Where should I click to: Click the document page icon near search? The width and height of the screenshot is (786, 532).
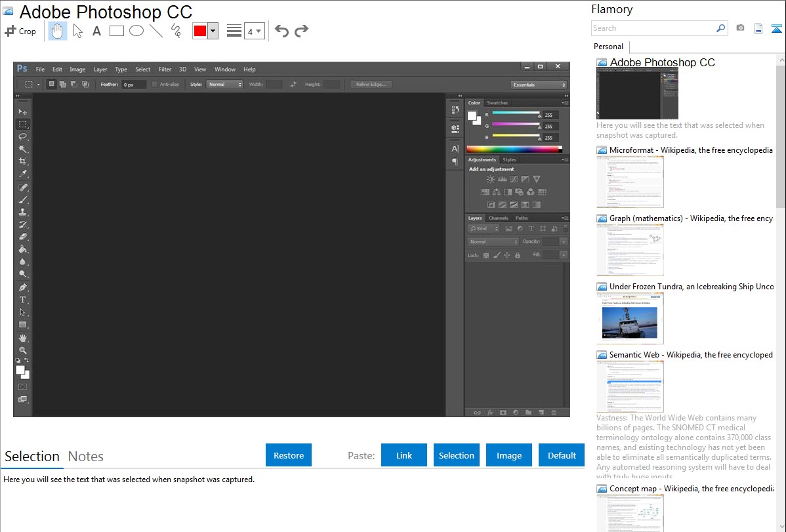(758, 28)
